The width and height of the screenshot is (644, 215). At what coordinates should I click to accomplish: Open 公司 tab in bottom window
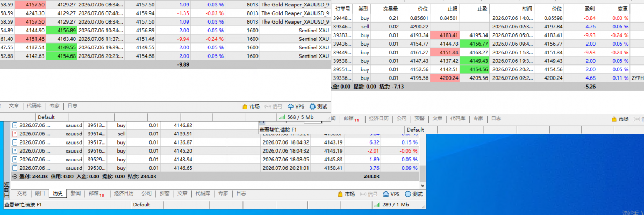(147, 193)
